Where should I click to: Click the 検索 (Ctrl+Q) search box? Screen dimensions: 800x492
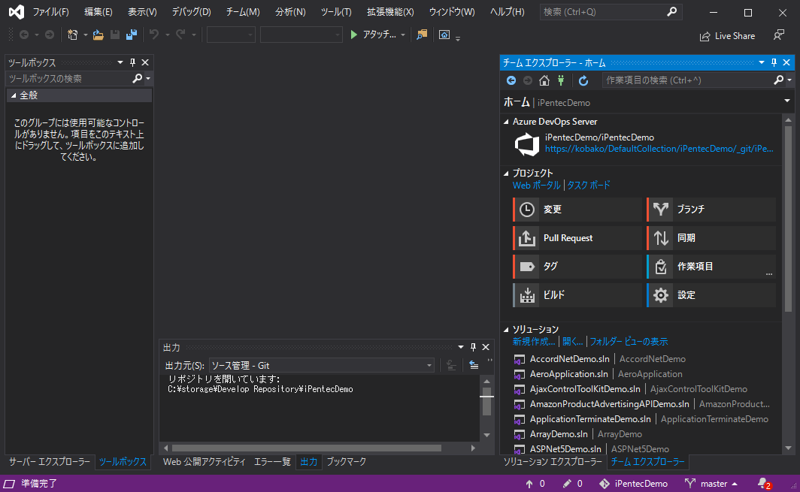pos(611,12)
